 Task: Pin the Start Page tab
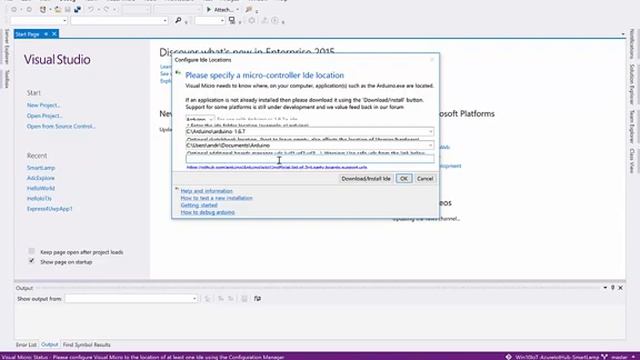tap(46, 34)
